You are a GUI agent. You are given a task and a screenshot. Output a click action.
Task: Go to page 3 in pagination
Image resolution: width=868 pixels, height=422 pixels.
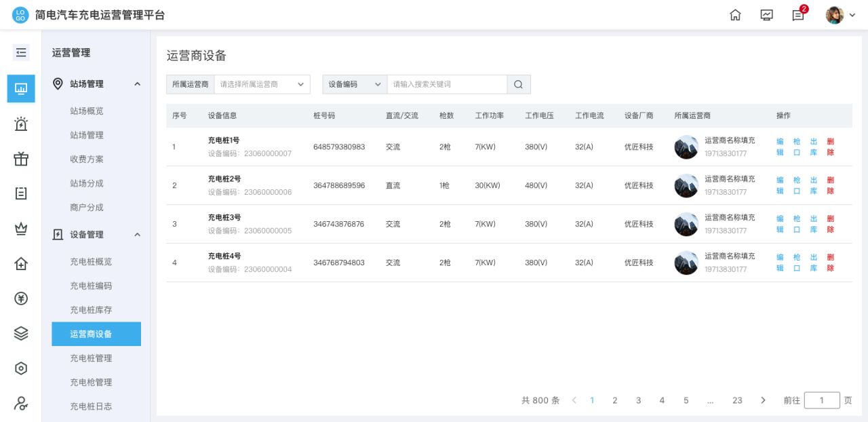(638, 400)
